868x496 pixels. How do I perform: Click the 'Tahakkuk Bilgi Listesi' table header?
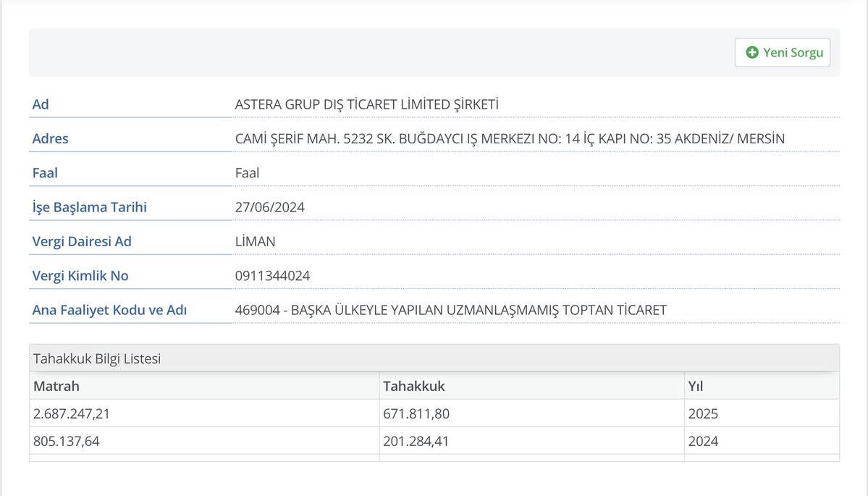pyautogui.click(x=434, y=358)
